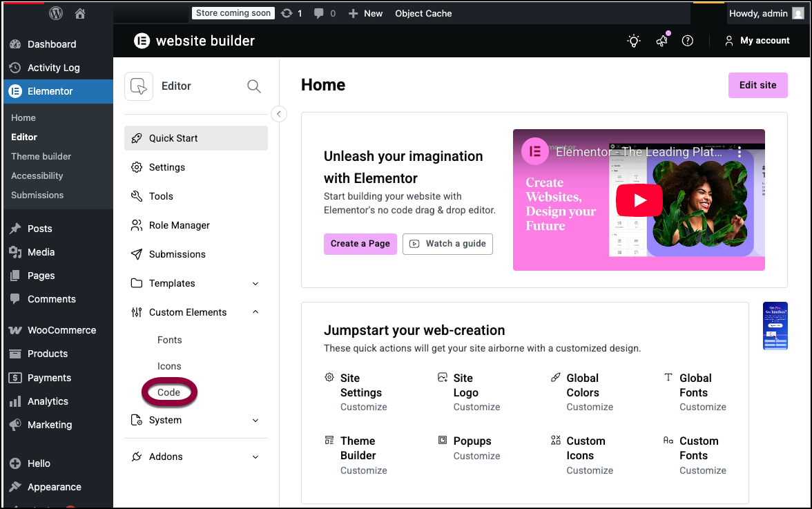Click the home site icon in admin bar

80,13
